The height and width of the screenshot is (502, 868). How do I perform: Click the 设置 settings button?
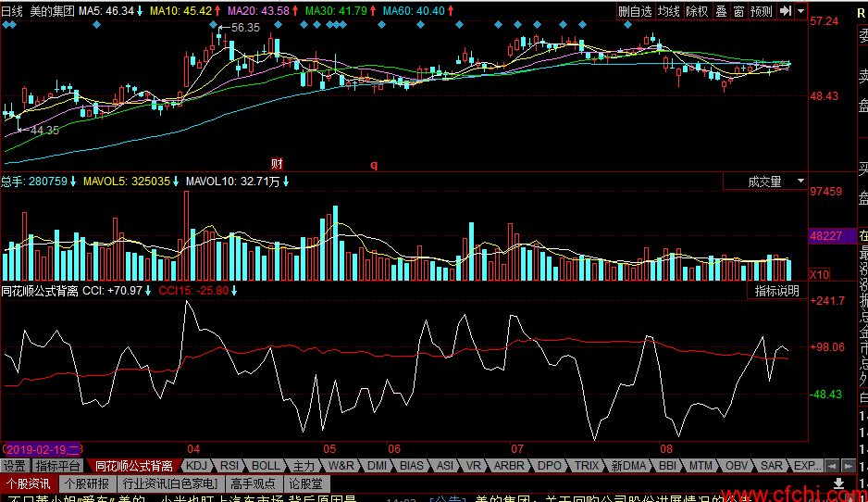[x=15, y=466]
